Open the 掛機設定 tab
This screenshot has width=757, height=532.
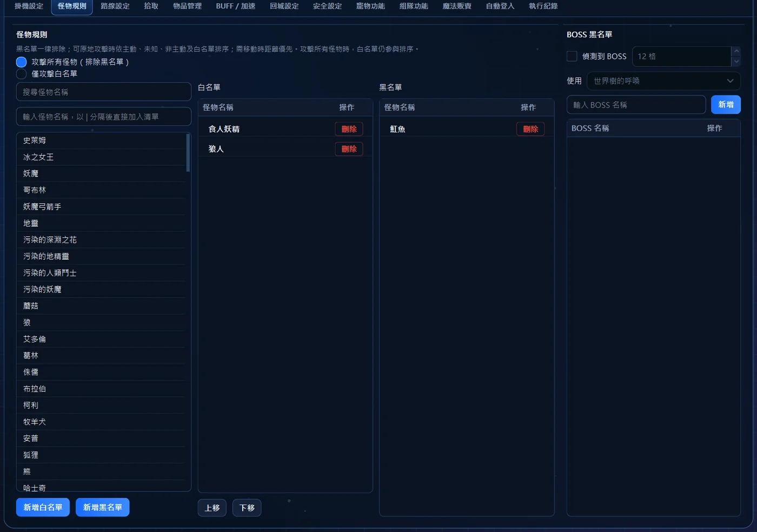(29, 6)
